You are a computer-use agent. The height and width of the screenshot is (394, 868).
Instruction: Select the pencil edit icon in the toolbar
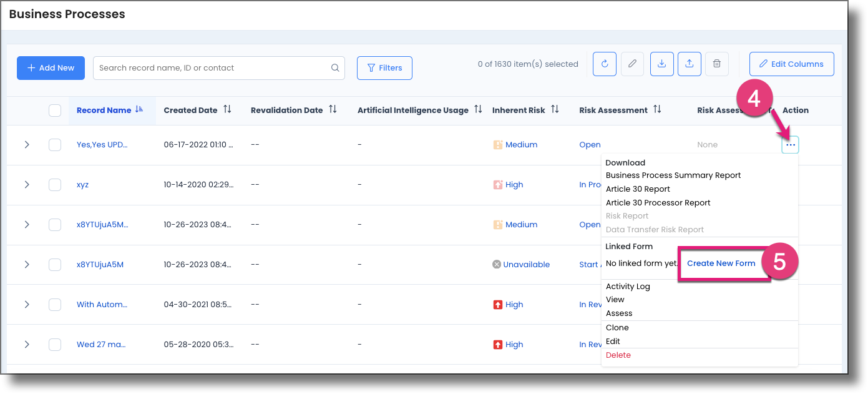point(632,64)
